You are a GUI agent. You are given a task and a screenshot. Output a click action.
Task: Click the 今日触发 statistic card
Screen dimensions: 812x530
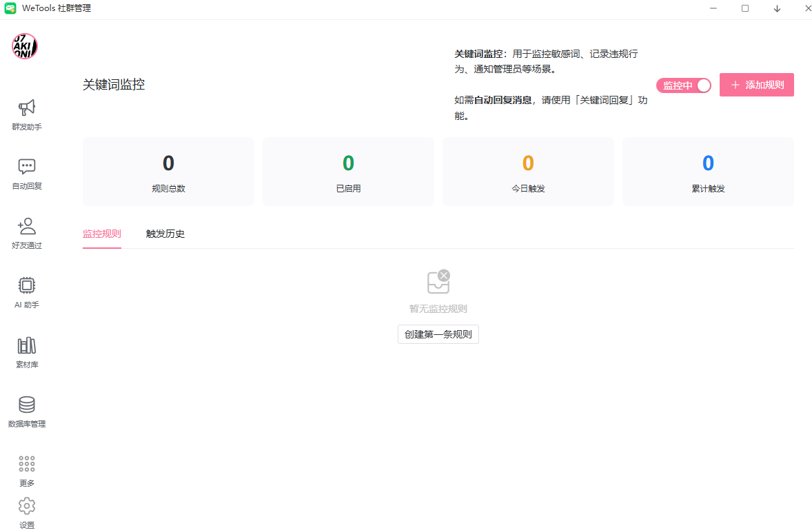[528, 172]
